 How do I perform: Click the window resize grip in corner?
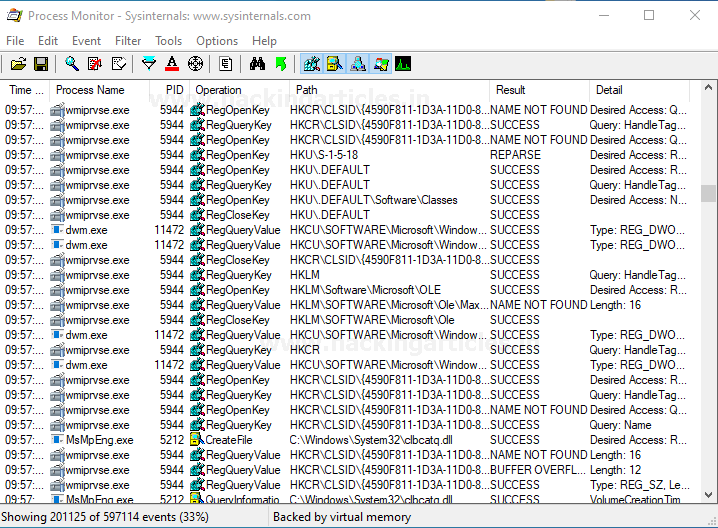(x=712, y=522)
